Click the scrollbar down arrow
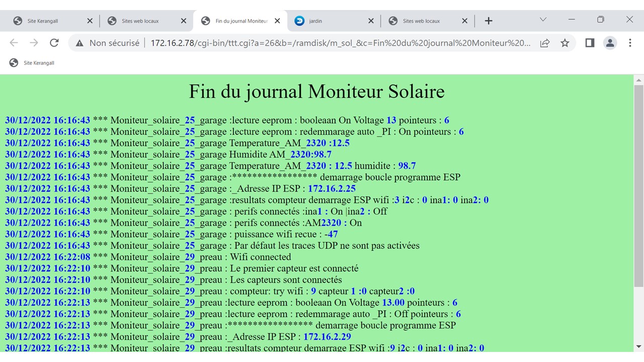The height and width of the screenshot is (362, 644). [638, 346]
